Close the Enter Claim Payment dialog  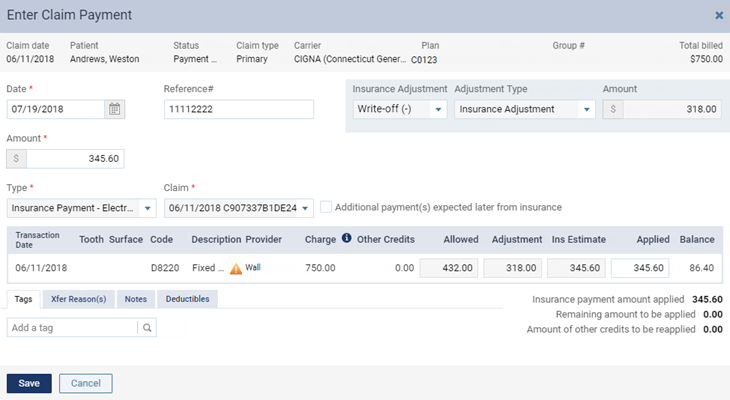[x=719, y=15]
